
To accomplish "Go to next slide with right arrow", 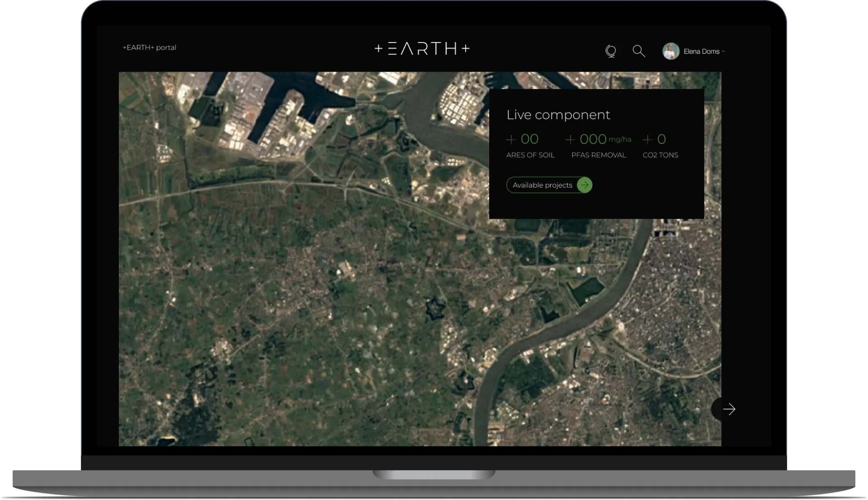I will [x=728, y=409].
